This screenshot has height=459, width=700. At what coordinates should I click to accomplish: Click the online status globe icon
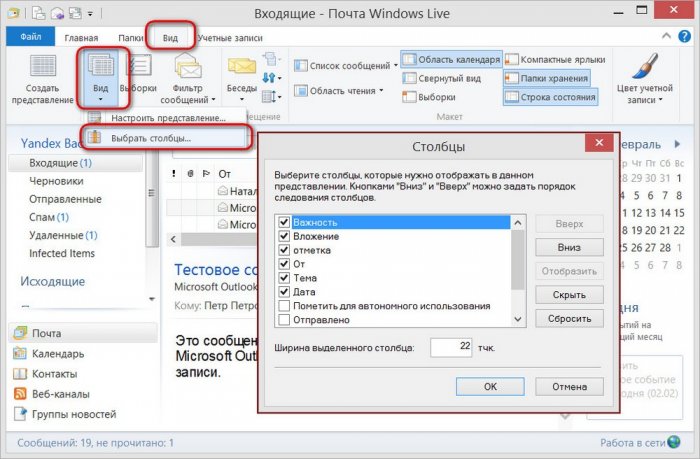[x=673, y=442]
